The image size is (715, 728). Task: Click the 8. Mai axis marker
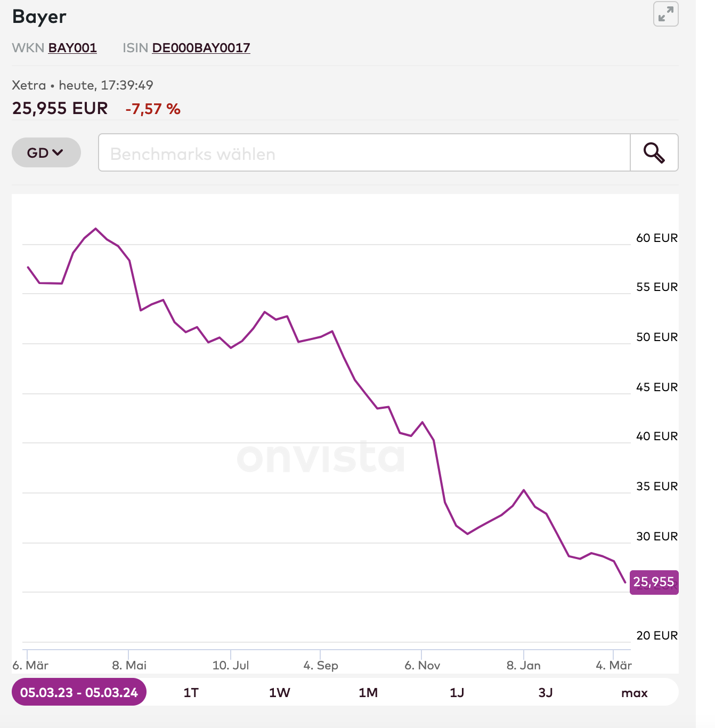coord(129,665)
